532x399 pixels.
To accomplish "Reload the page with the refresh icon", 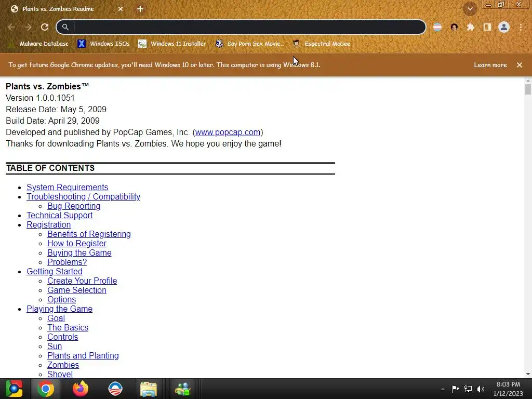I will [45, 27].
